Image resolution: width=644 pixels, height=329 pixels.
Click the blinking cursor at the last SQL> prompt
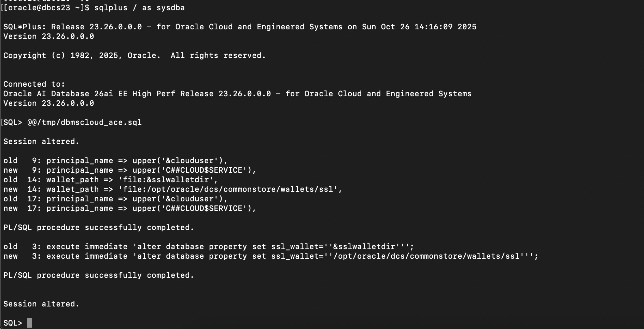point(30,323)
